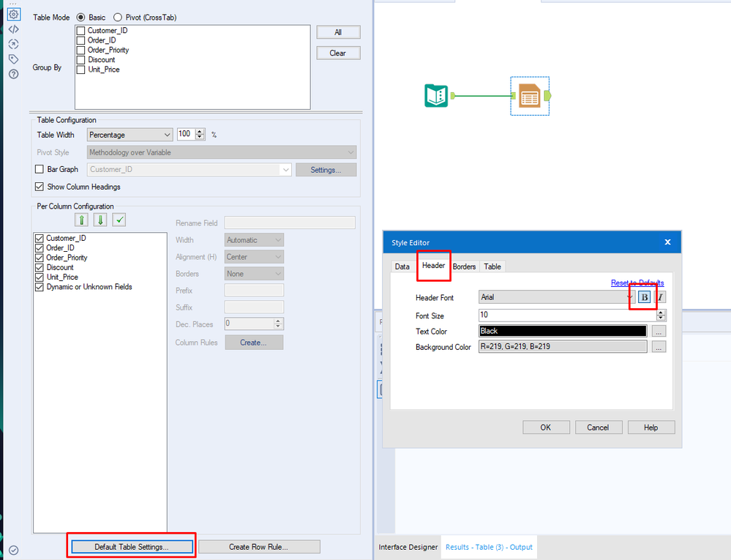The width and height of the screenshot is (731, 560).
Task: Cancel the Style Editor dialog
Action: (598, 427)
